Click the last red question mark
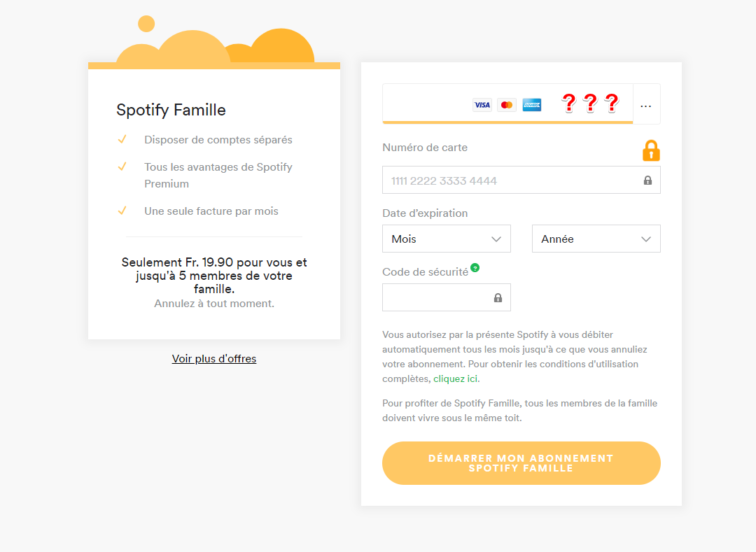Viewport: 756px width, 552px height. [x=612, y=104]
